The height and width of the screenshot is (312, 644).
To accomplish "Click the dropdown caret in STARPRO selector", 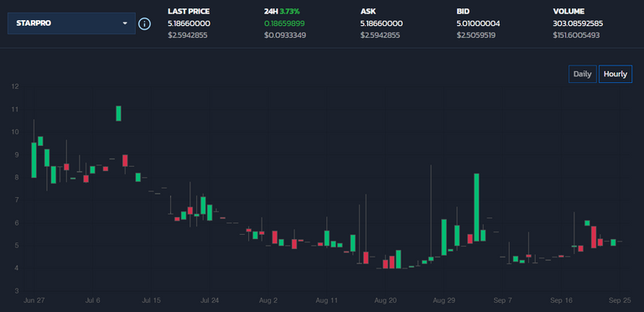I will [125, 23].
